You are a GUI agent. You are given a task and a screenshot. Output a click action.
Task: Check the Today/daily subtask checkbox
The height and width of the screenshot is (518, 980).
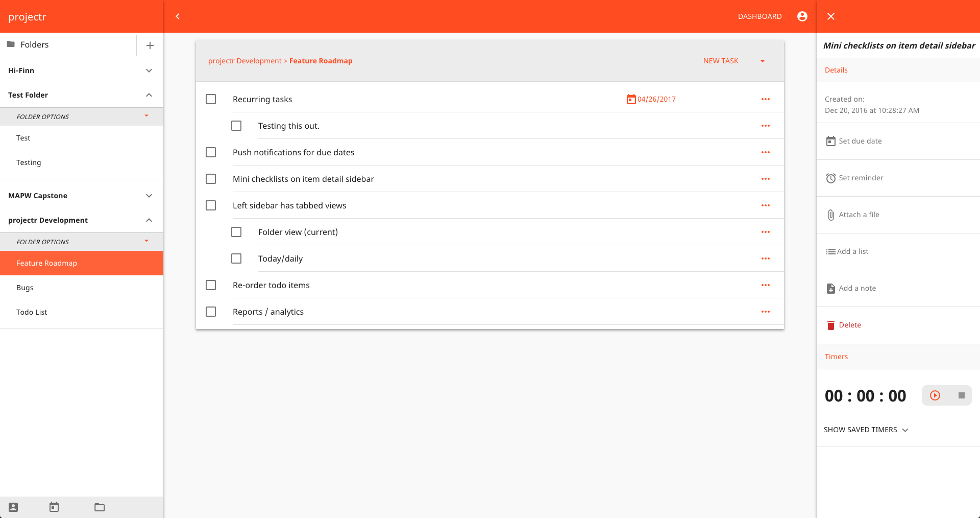tap(236, 258)
